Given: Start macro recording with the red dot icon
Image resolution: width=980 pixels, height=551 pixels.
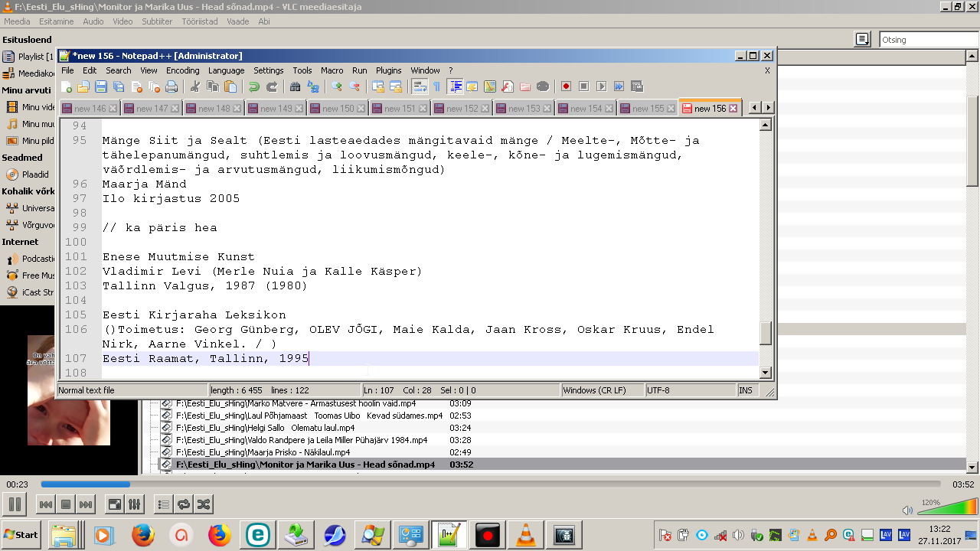Looking at the screenshot, I should pos(566,86).
